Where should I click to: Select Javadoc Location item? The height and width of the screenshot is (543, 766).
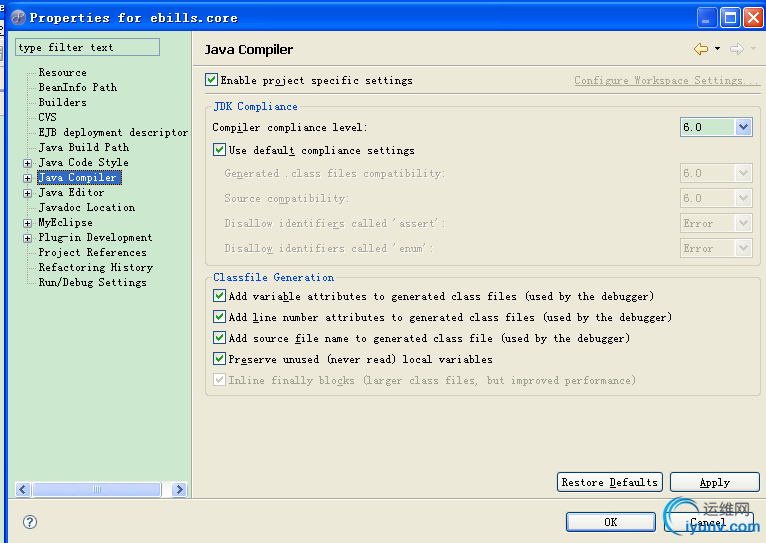pyautogui.click(x=86, y=208)
